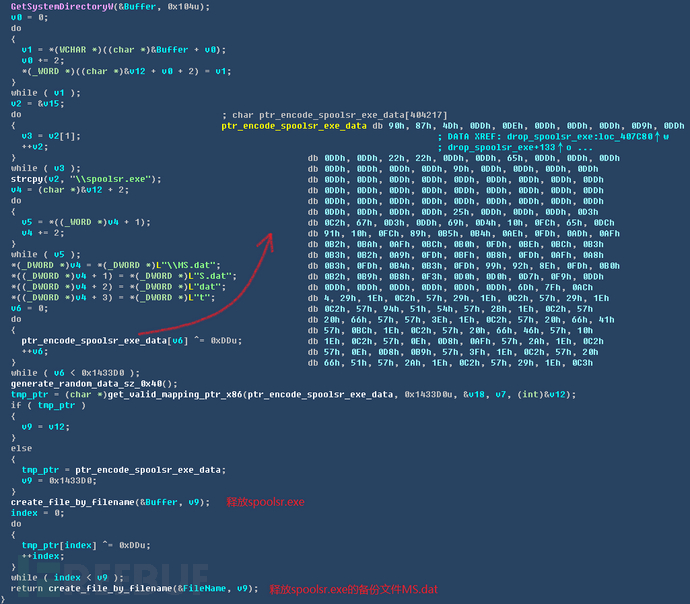Select 'while ( index < v9 );'
This screenshot has height=604, width=690.
67,578
